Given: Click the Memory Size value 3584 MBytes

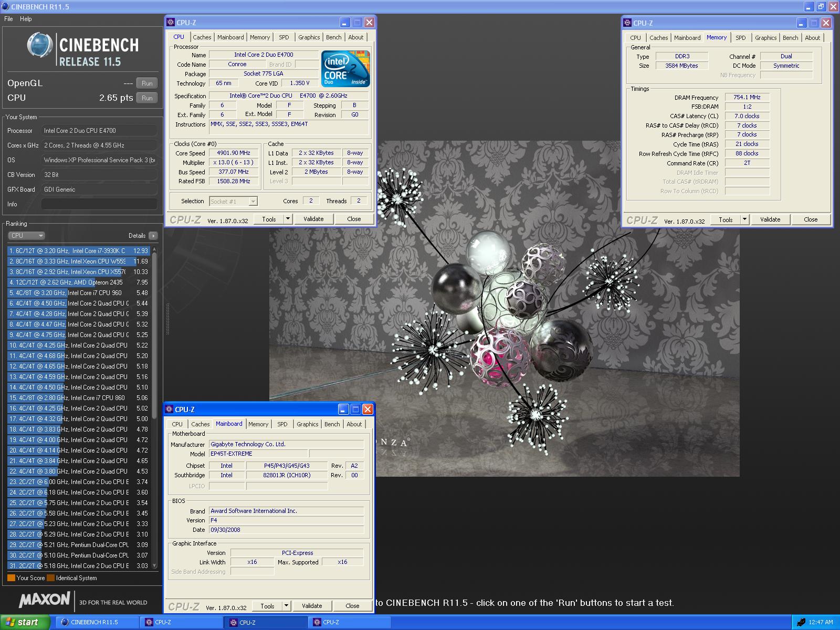Looking at the screenshot, I should tap(681, 66).
